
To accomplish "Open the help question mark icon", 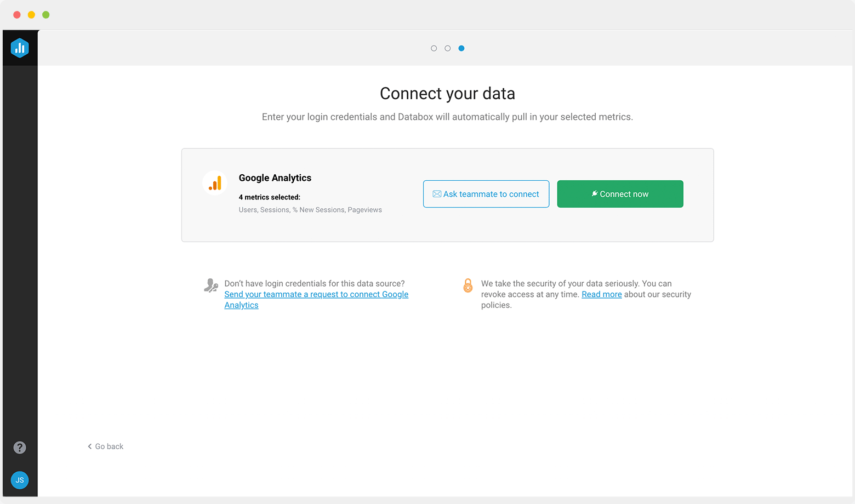I will (20, 448).
